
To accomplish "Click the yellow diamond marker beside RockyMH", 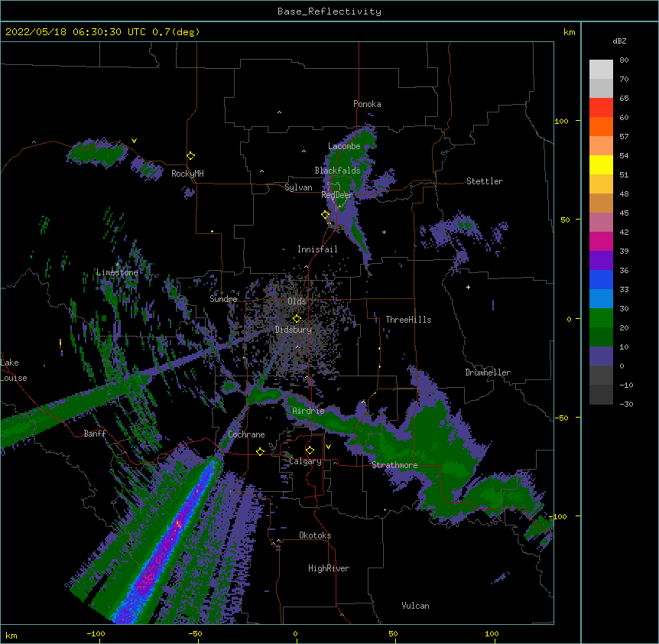I will coord(191,156).
